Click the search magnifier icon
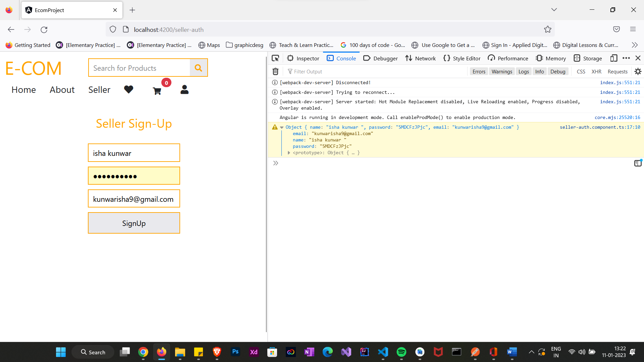The image size is (644, 362). (x=198, y=68)
